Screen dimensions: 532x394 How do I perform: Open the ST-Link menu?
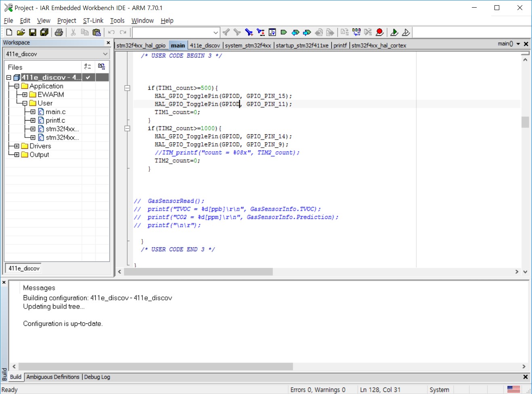click(93, 21)
